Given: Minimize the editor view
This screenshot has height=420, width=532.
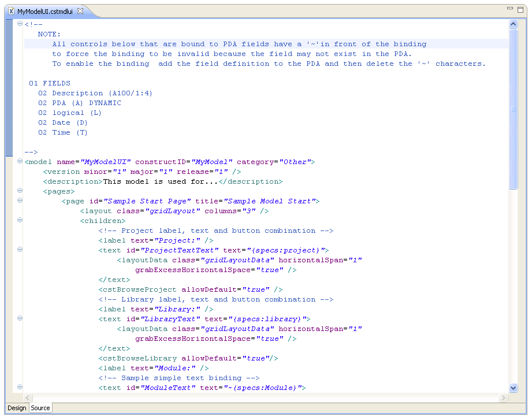Looking at the screenshot, I should [x=510, y=10].
